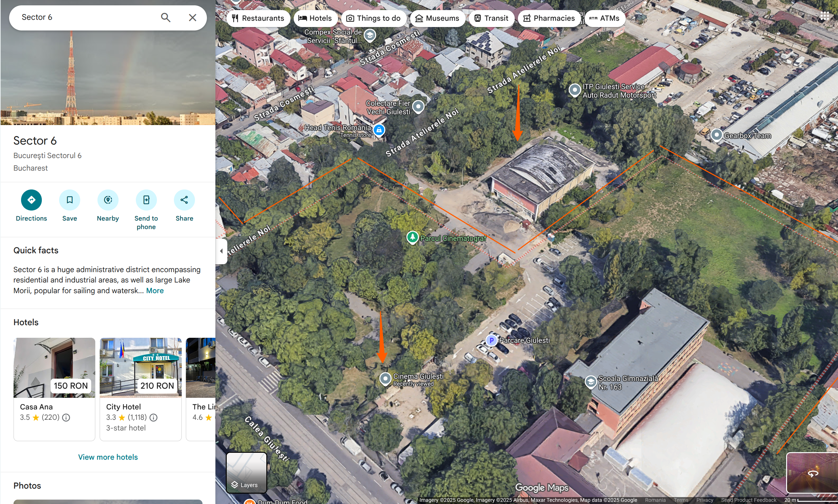The height and width of the screenshot is (504, 838).
Task: Open the City Hotel card
Action: 140,389
